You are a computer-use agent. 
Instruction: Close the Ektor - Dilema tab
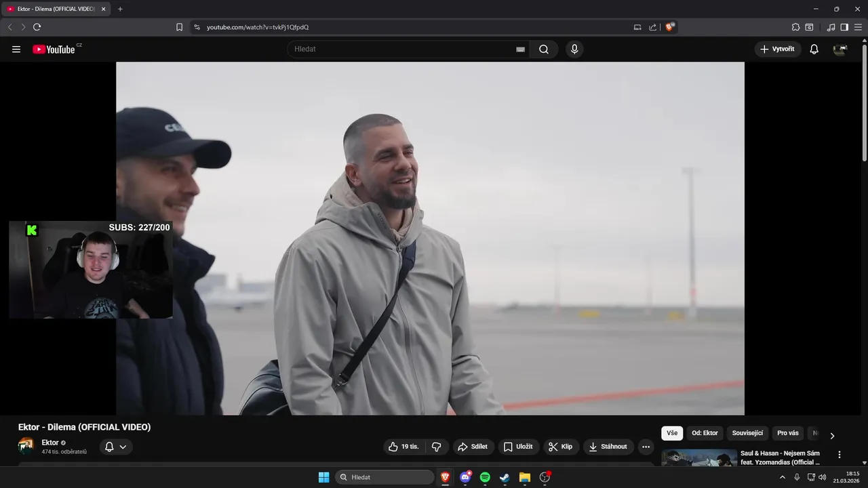(x=103, y=9)
